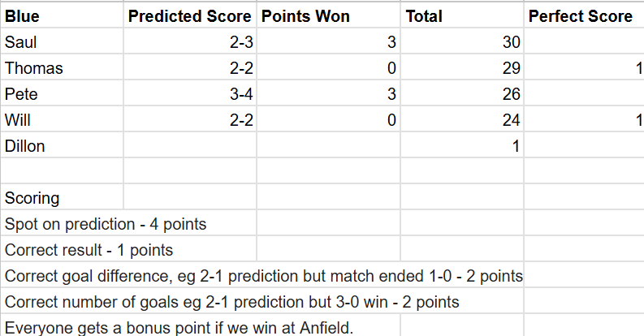Select the "Points Won" header cell
This screenshot has height=336, width=644.
coord(328,16)
